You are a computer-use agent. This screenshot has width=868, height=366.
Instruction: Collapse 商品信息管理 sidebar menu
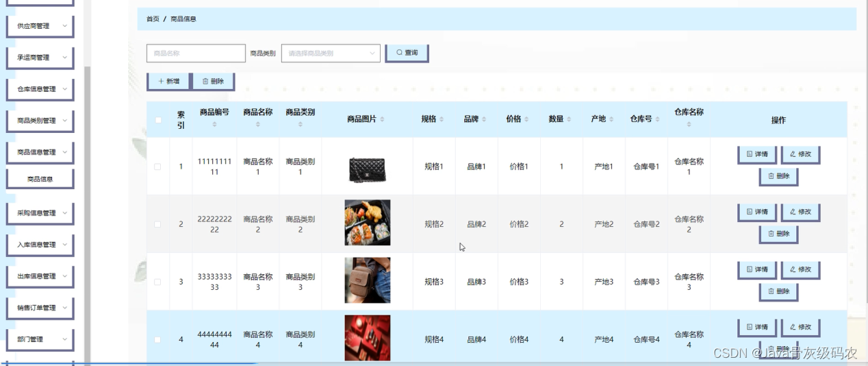[x=40, y=152]
